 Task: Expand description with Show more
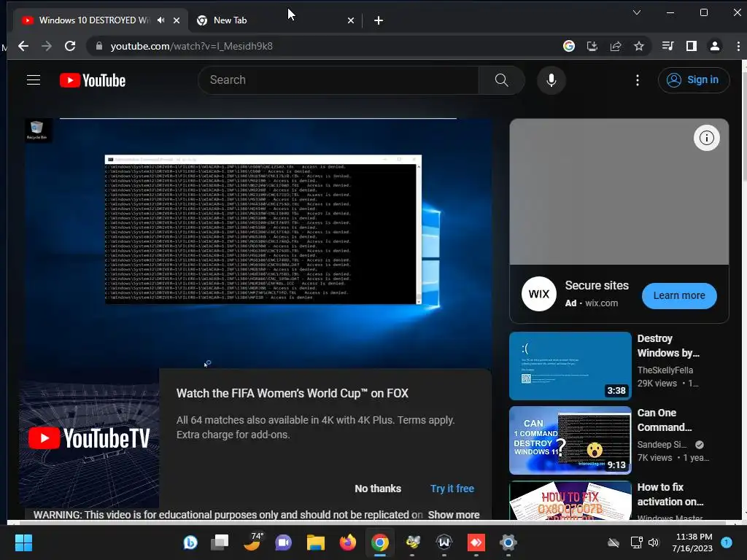454,515
